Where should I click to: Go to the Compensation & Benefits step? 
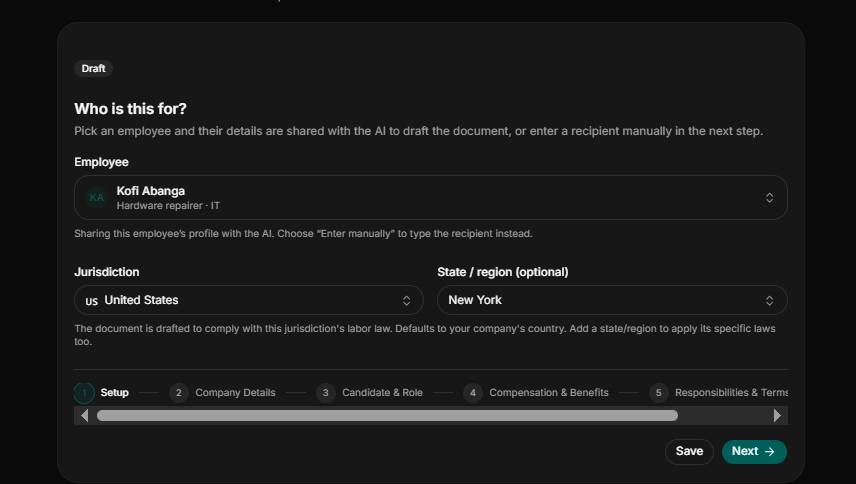tap(536, 393)
